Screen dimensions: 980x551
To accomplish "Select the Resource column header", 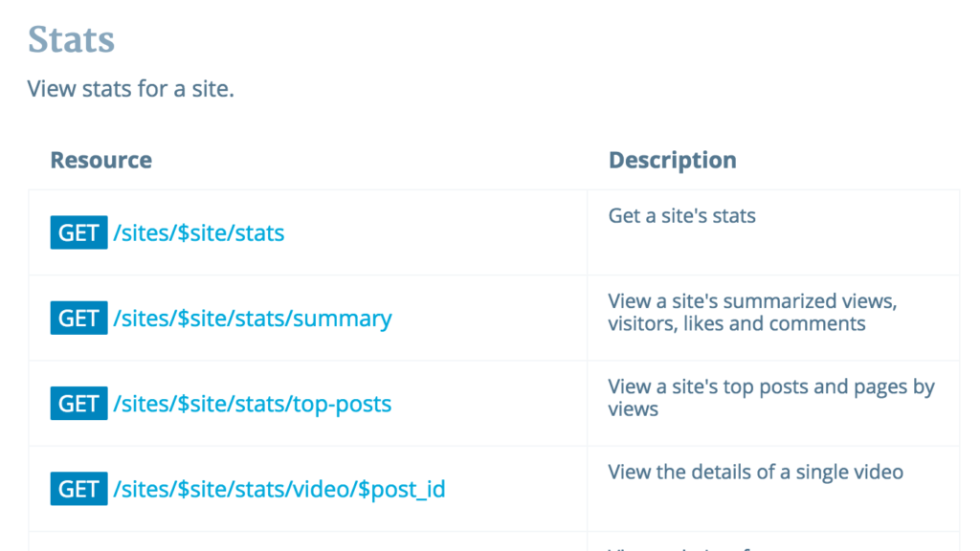I will point(100,160).
